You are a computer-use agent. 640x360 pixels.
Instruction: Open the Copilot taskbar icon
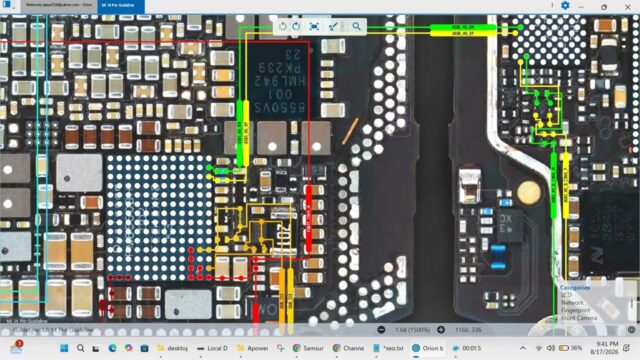pyautogui.click(x=129, y=348)
